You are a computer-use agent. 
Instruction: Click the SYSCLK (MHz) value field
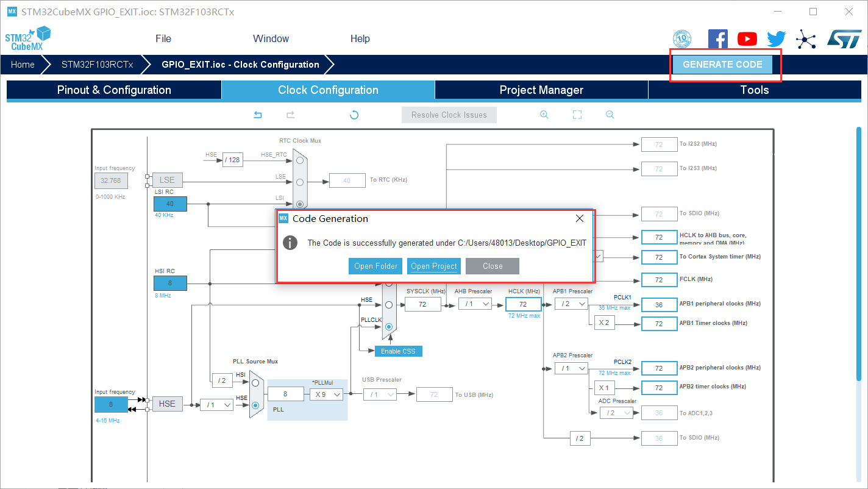(422, 304)
